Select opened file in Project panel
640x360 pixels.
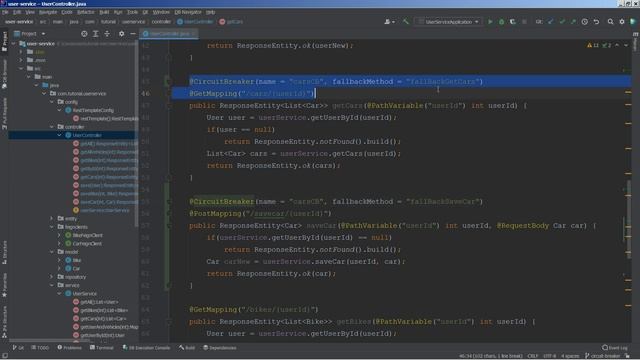pos(84,34)
